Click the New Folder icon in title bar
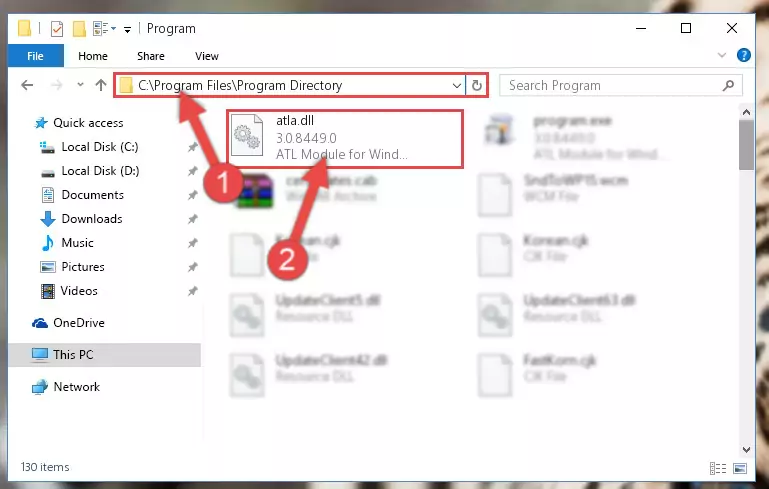769x489 pixels. (79, 29)
